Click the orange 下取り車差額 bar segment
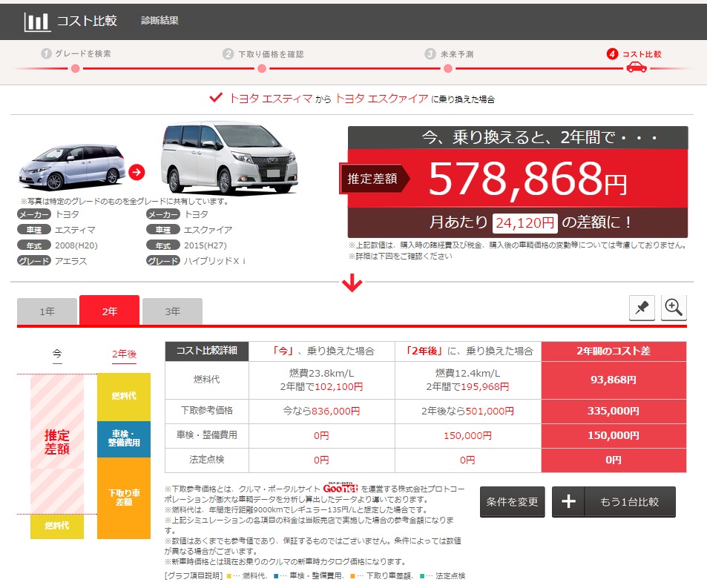This screenshot has width=707, height=588. [x=124, y=498]
